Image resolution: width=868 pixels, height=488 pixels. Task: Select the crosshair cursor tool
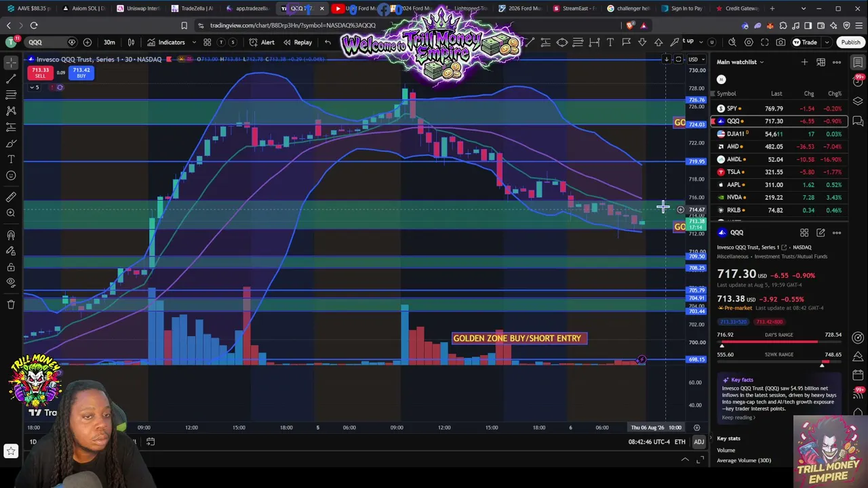pyautogui.click(x=11, y=62)
